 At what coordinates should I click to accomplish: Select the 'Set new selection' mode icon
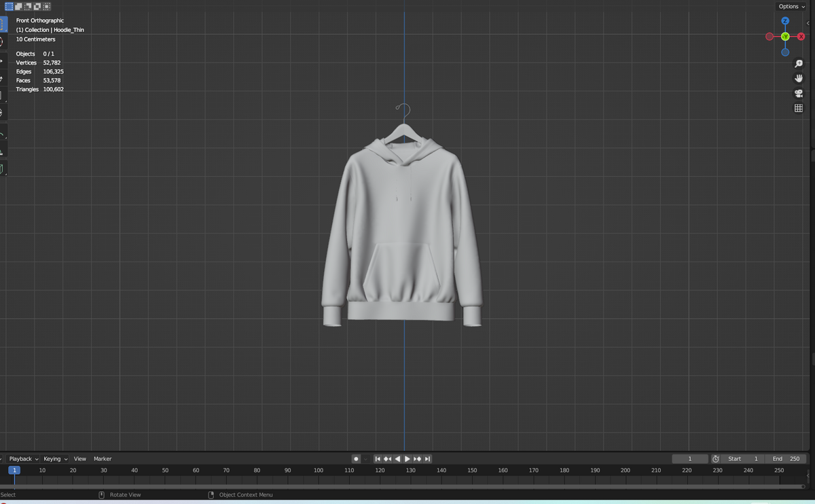(x=10, y=6)
